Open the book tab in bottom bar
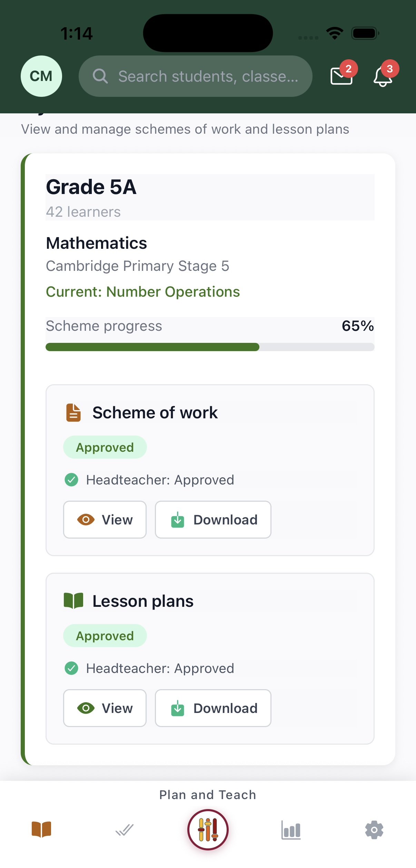 pos(41,829)
